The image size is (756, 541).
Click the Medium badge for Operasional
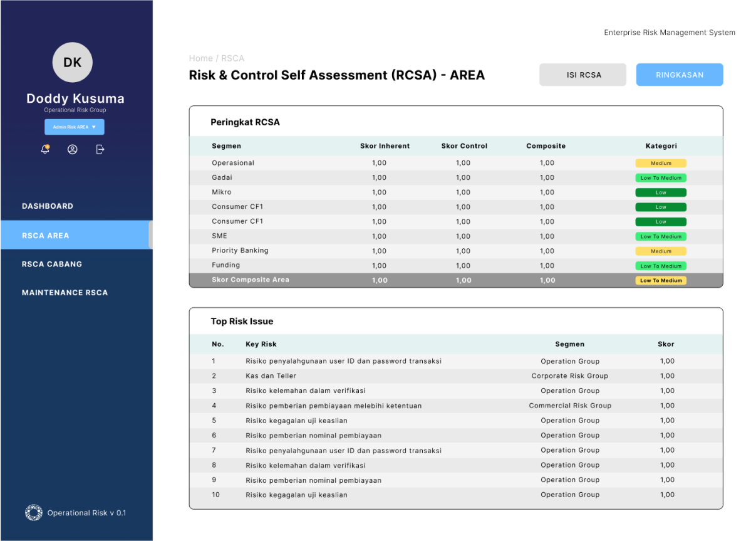click(661, 163)
